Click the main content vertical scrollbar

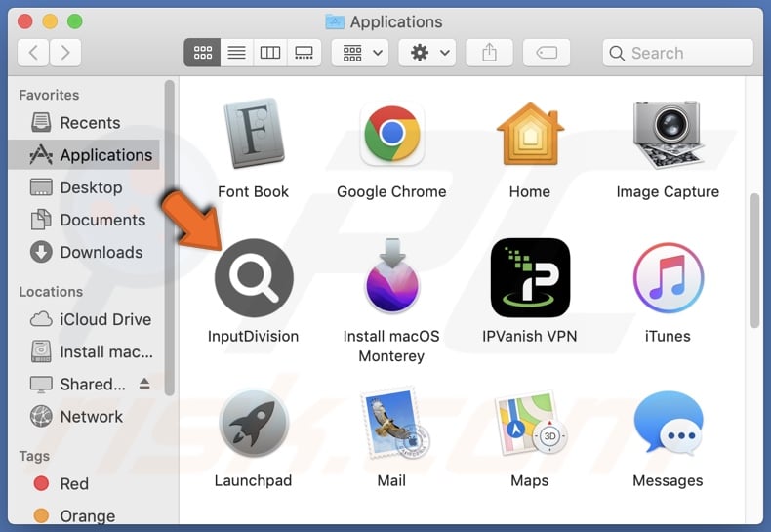pos(754,261)
